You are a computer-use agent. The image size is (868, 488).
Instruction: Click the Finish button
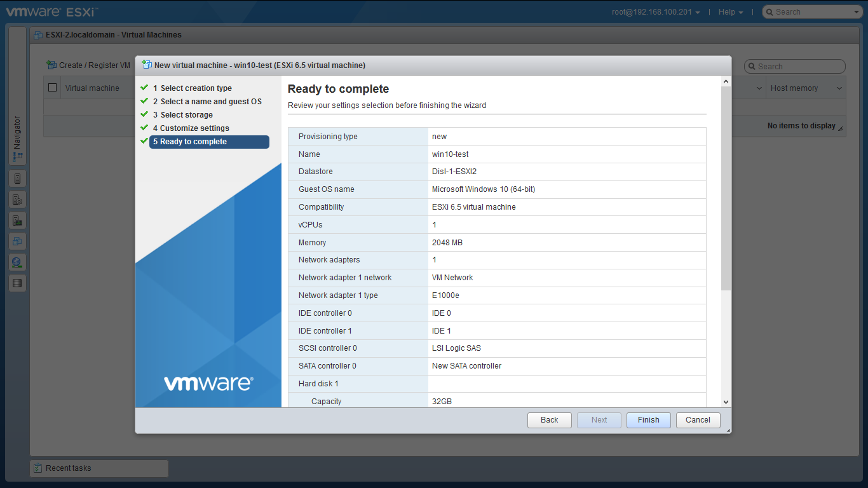[648, 420]
